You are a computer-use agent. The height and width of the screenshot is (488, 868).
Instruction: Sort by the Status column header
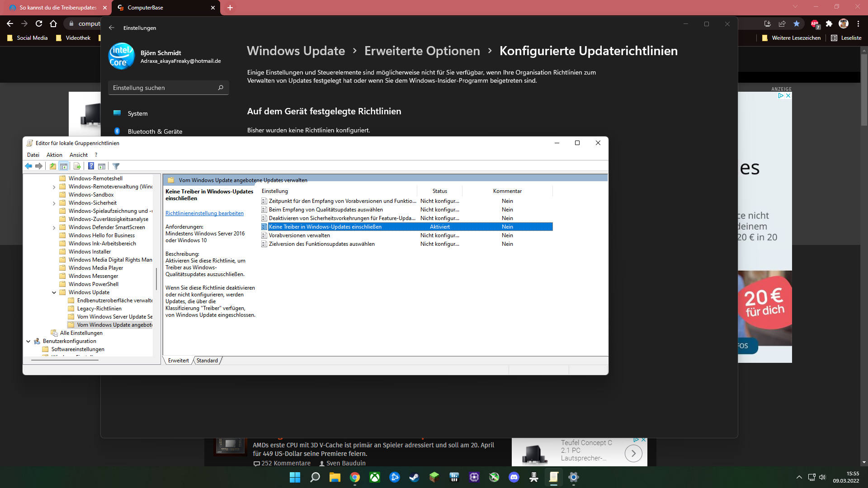439,191
